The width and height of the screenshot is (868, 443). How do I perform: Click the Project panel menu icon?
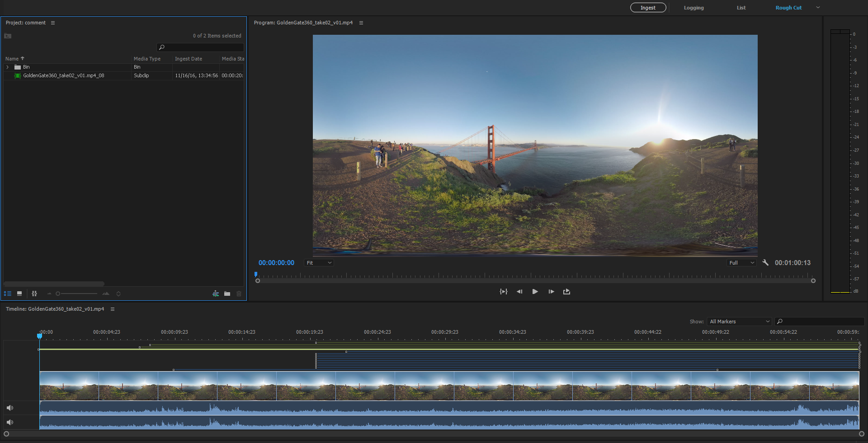pos(53,22)
